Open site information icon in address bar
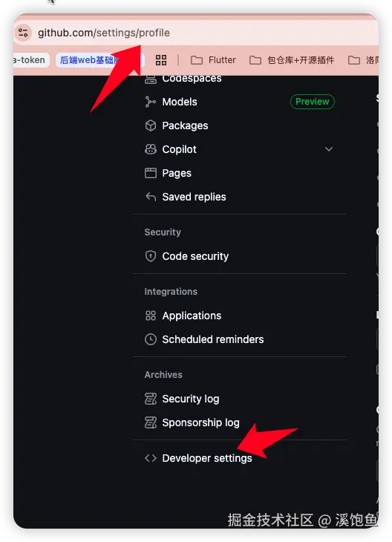This screenshot has height=542, width=392. click(23, 33)
